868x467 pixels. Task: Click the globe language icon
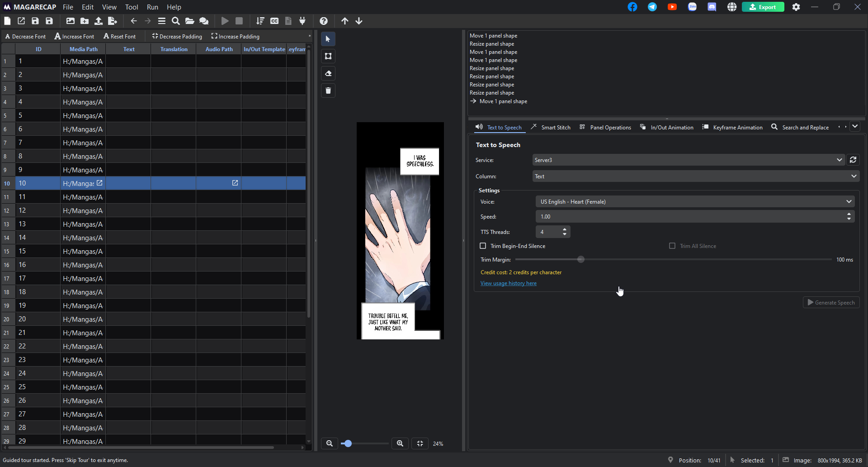tap(732, 7)
